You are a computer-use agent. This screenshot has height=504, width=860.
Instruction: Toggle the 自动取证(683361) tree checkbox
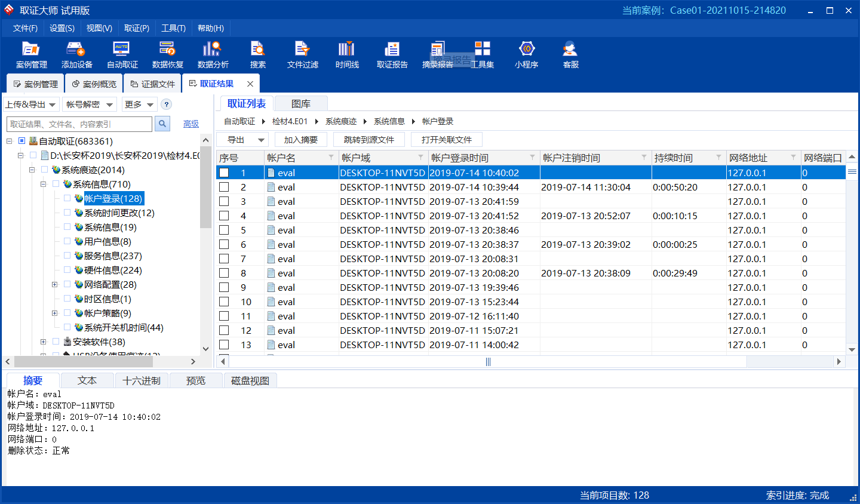pos(22,141)
